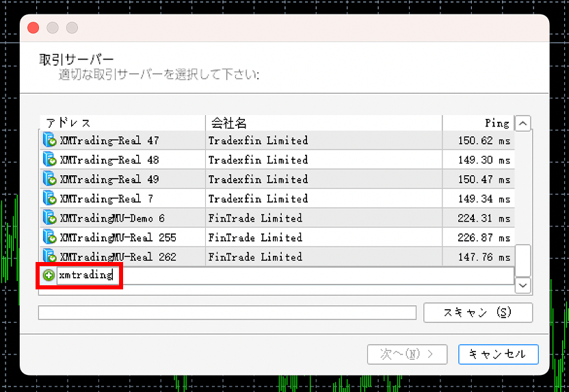569x392 pixels.
Task: Click server icon beside XMTrading-Real 49
Action: (49, 179)
